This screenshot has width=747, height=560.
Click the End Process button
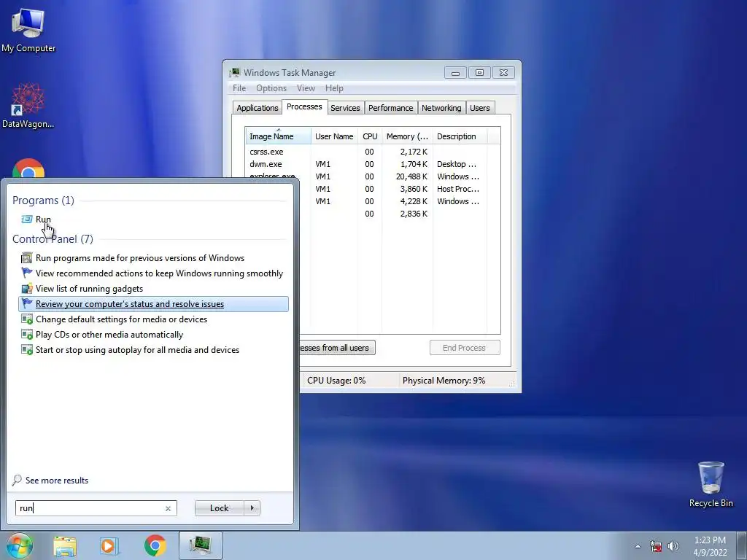(465, 348)
